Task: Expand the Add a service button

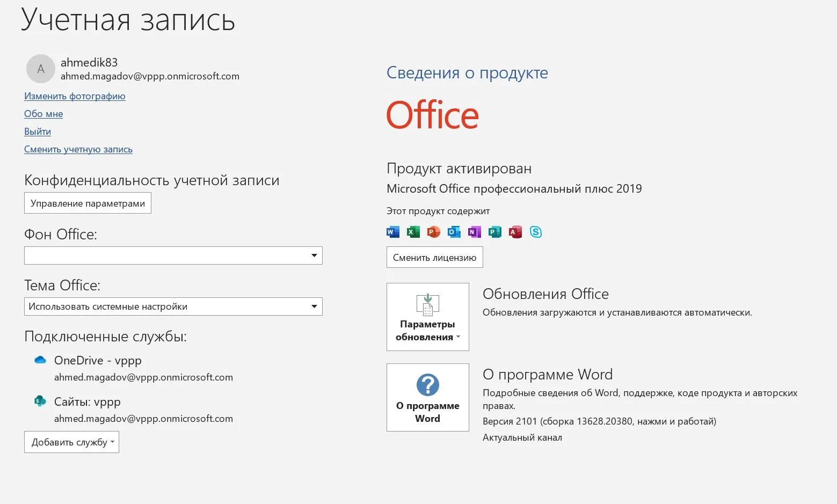Action: 71,442
